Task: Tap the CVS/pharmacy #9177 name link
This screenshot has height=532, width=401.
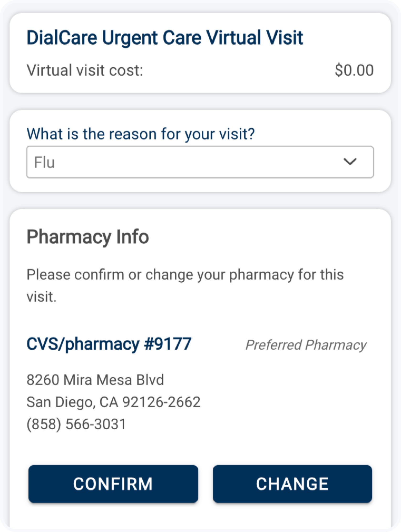Action: (109, 344)
